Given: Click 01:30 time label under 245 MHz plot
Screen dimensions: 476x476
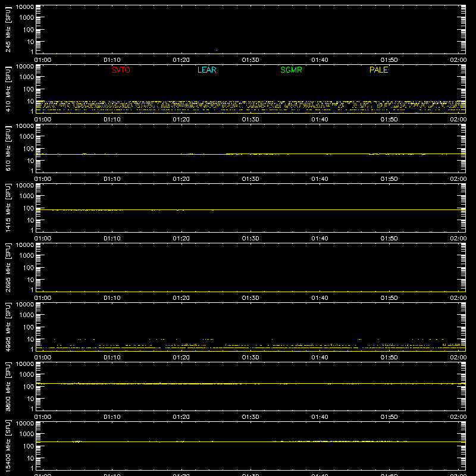Looking at the screenshot, I should pos(250,60).
